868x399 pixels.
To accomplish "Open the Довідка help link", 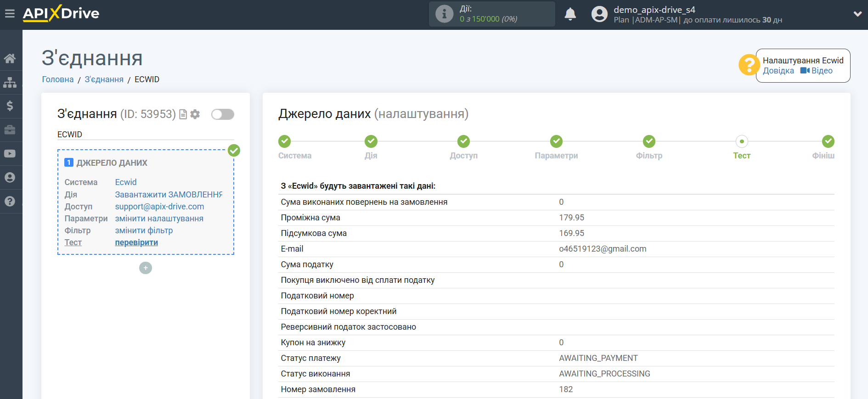I will point(778,71).
